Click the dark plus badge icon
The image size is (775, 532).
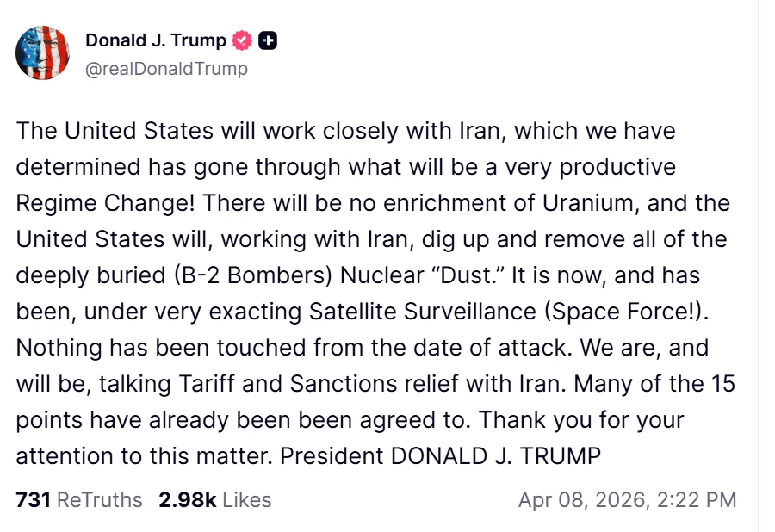pyautogui.click(x=268, y=40)
